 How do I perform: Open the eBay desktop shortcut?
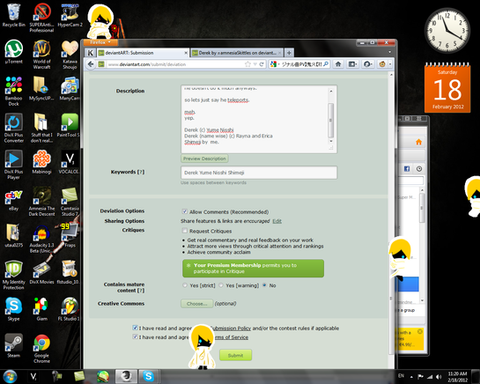14,200
